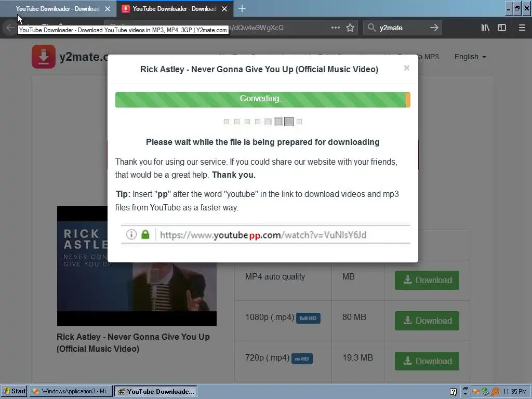Close the second browser tab
The image size is (532, 399).
(224, 9)
